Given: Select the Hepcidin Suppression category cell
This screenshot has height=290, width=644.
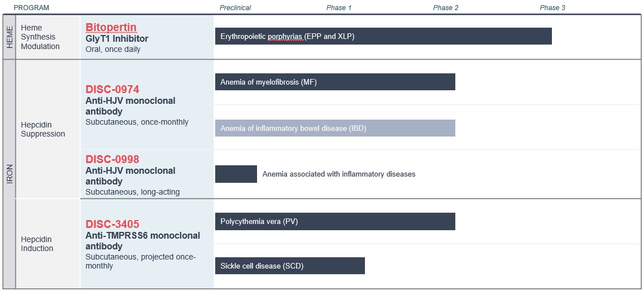Looking at the screenshot, I should 43,129.
